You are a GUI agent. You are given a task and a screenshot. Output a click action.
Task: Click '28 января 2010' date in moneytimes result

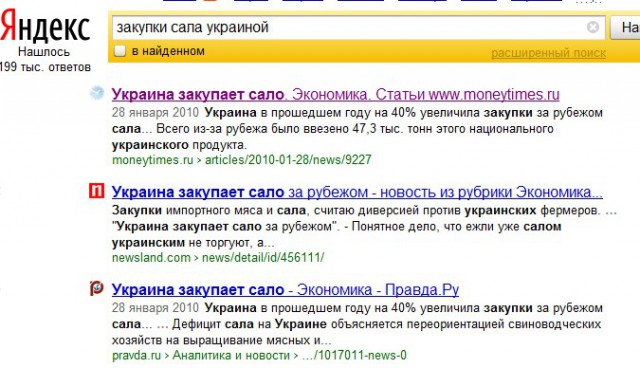pyautogui.click(x=156, y=112)
